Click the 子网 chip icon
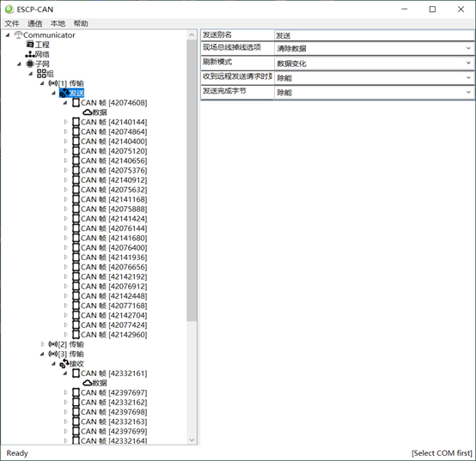476x461 pixels. pyautogui.click(x=30, y=64)
